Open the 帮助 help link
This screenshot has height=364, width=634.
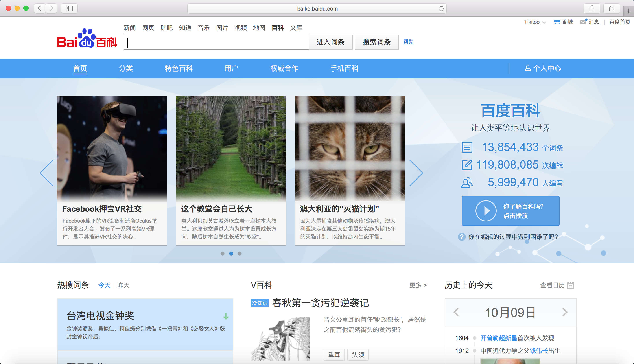coord(408,42)
